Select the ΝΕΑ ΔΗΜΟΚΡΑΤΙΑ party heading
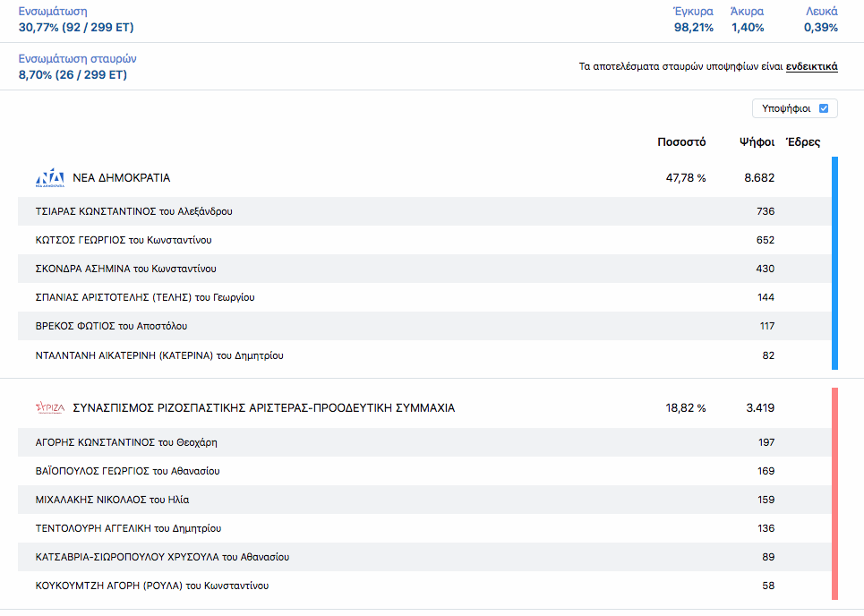 (121, 178)
